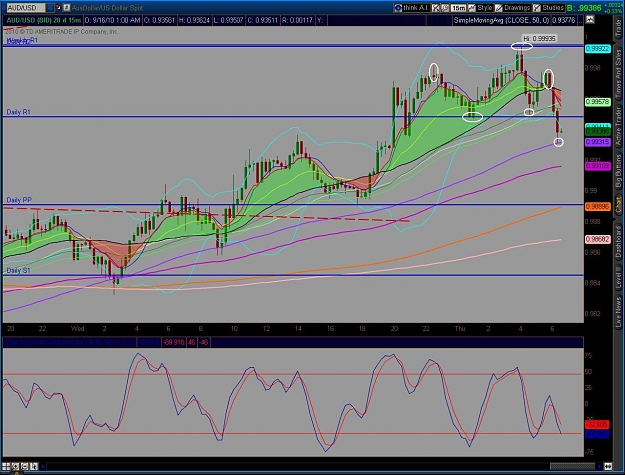The image size is (625, 475).
Task: Open the Chart sidebar tab
Action: click(618, 204)
